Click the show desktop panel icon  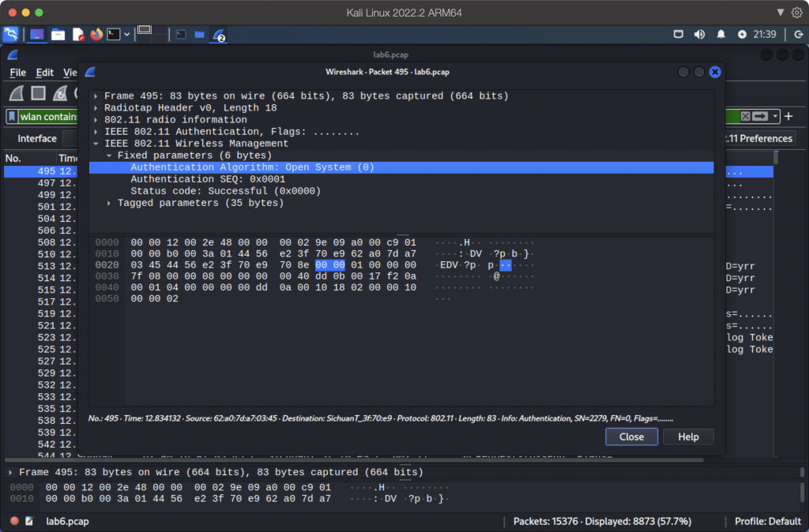click(36, 35)
